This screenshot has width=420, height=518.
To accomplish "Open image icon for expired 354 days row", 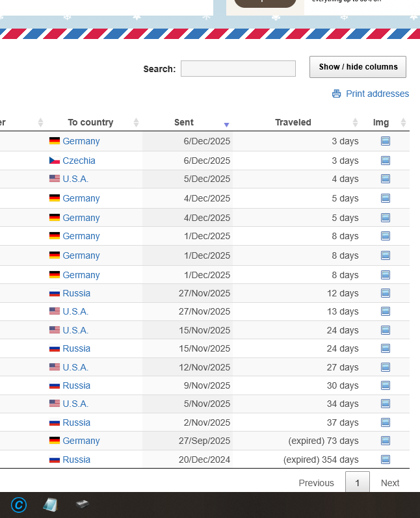I will pyautogui.click(x=385, y=460).
